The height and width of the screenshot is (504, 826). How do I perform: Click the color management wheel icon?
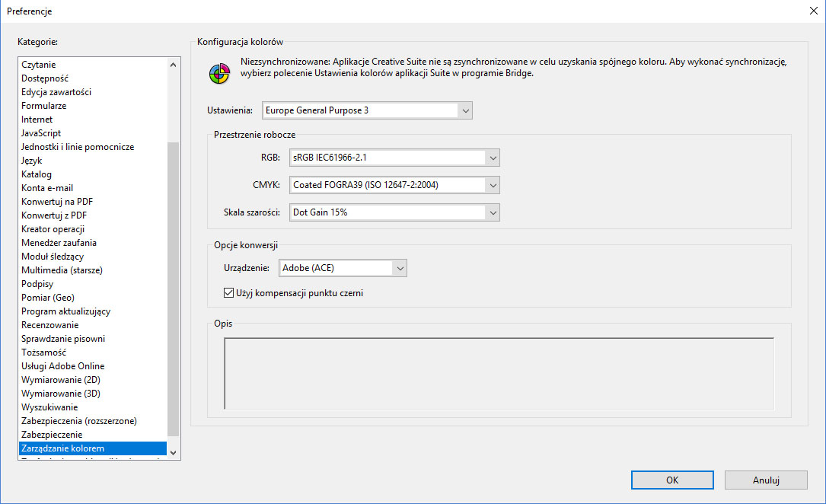pos(219,74)
